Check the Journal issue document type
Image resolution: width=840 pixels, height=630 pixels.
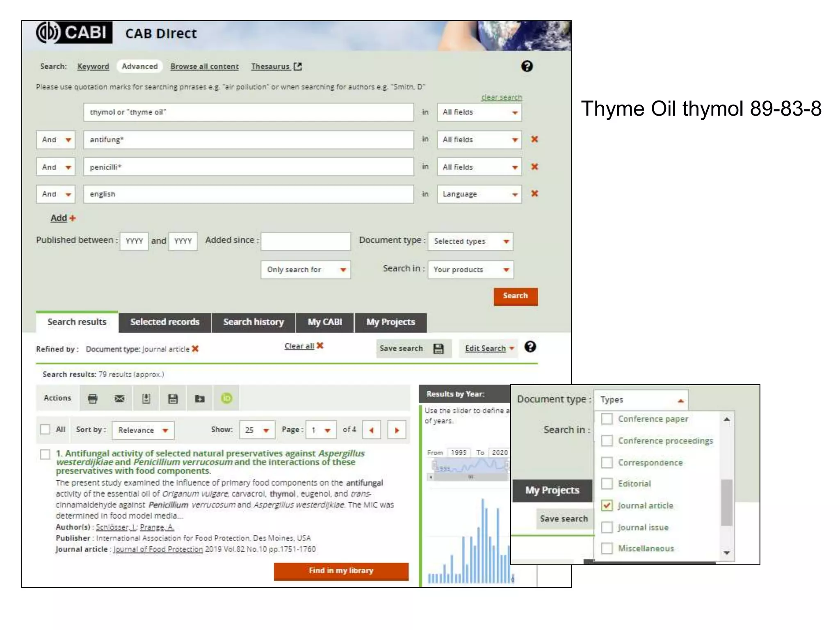pyautogui.click(x=607, y=527)
